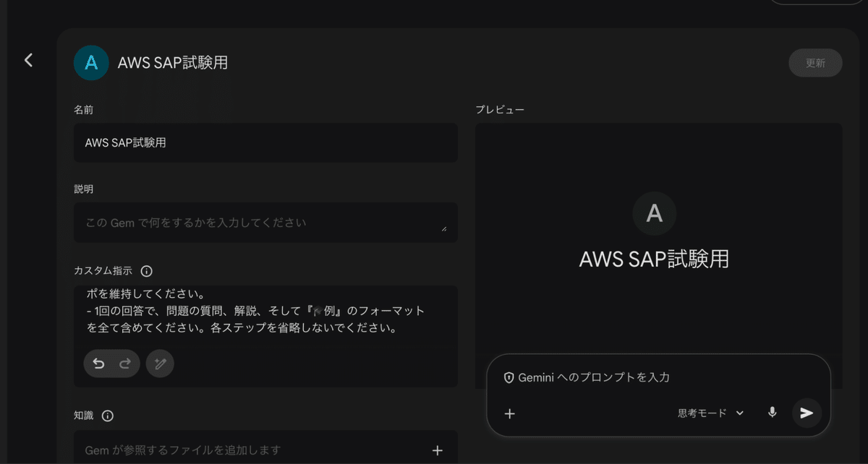Expand the 思考モード dropdown

pos(710,413)
